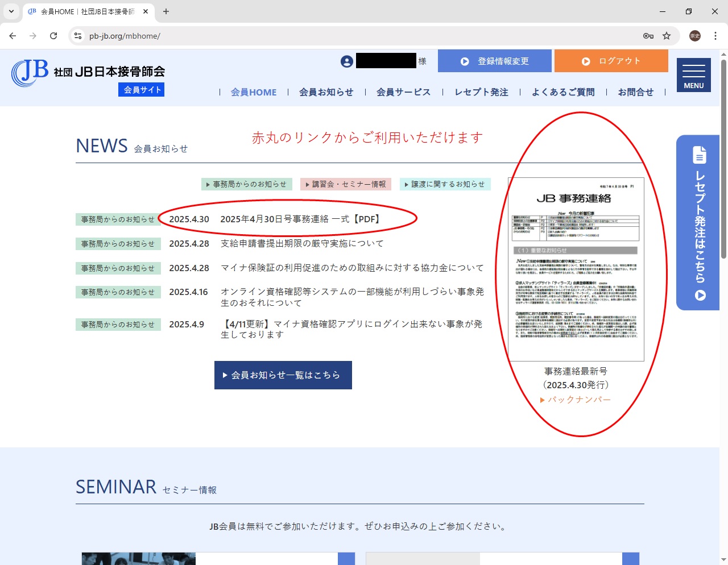This screenshot has width=728, height=565.
Task: Filter news by 事務局からのお知らせ
Action: click(x=247, y=184)
